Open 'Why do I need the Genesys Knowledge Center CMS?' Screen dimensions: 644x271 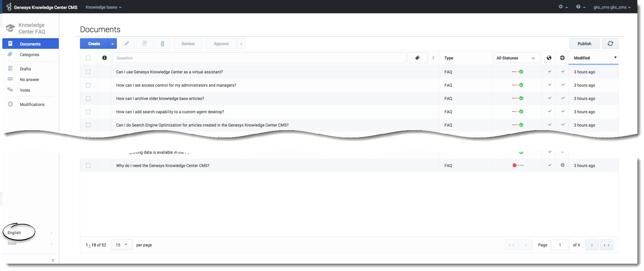coord(163,165)
